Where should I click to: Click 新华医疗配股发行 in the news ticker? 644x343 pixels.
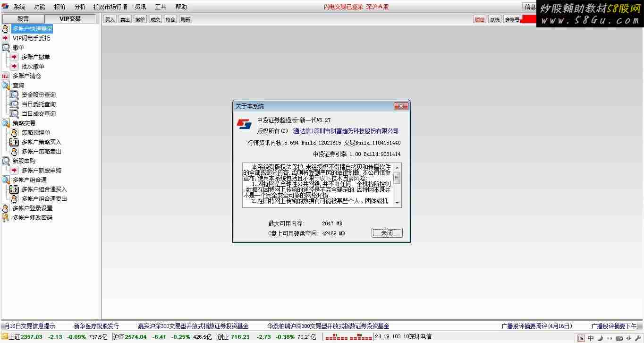pyautogui.click(x=96, y=326)
